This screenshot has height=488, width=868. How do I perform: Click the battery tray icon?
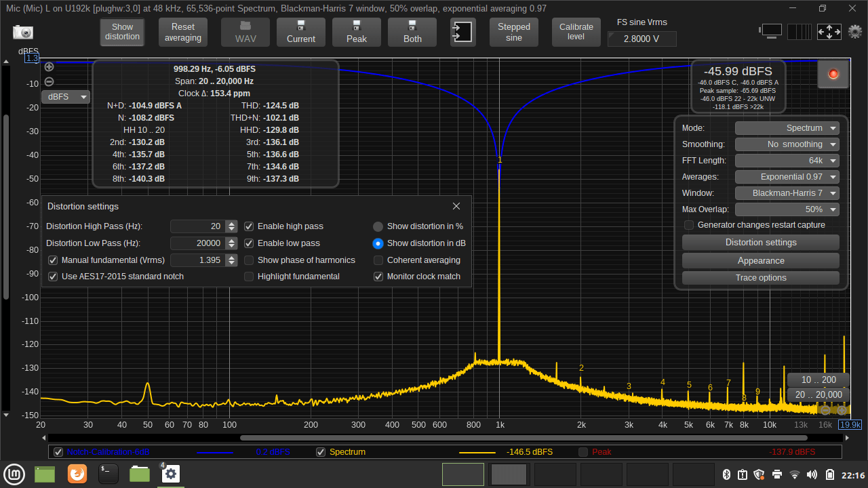(x=831, y=474)
